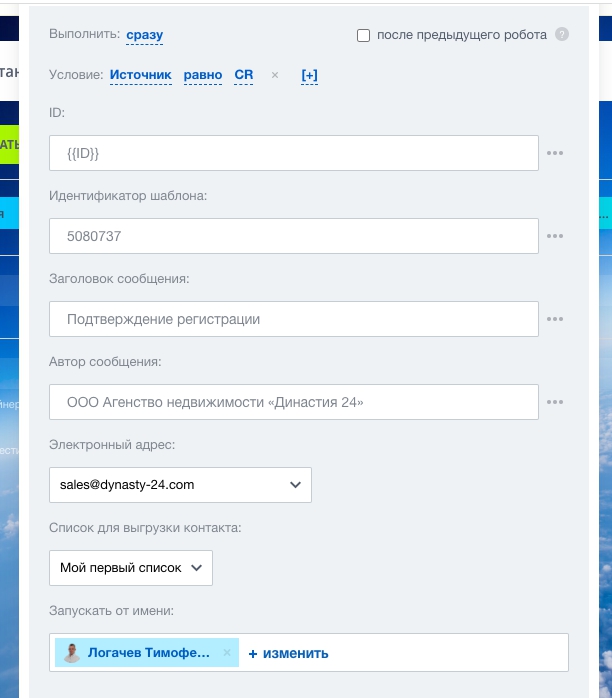The width and height of the screenshot is (612, 698).
Task: Click the 'Источник' condition field link
Action: (x=140, y=75)
